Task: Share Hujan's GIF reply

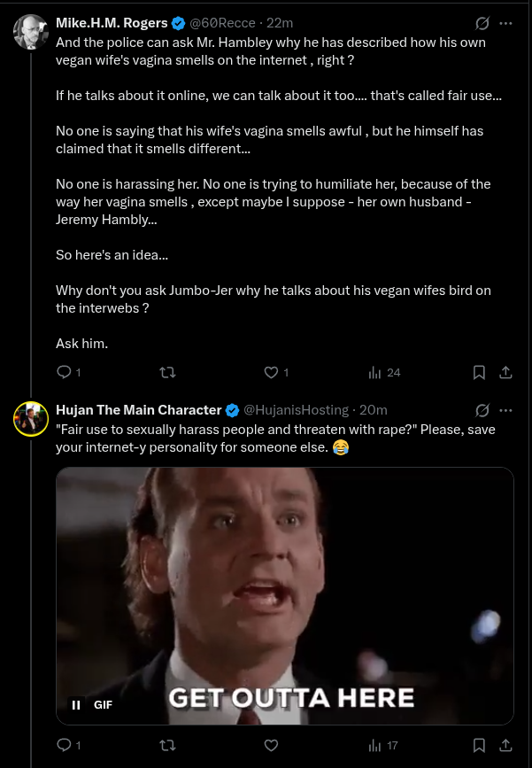Action: (505, 746)
